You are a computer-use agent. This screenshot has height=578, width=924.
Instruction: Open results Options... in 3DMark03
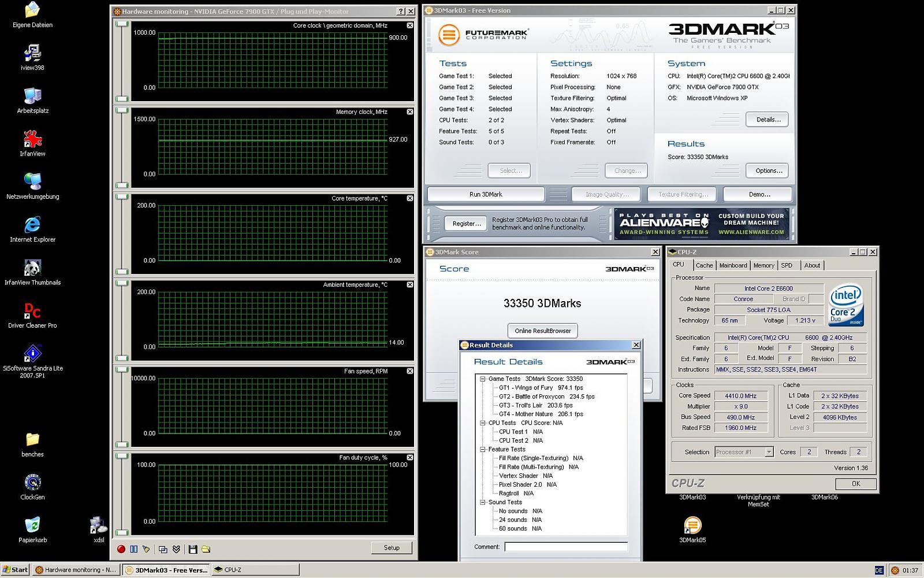coord(768,171)
